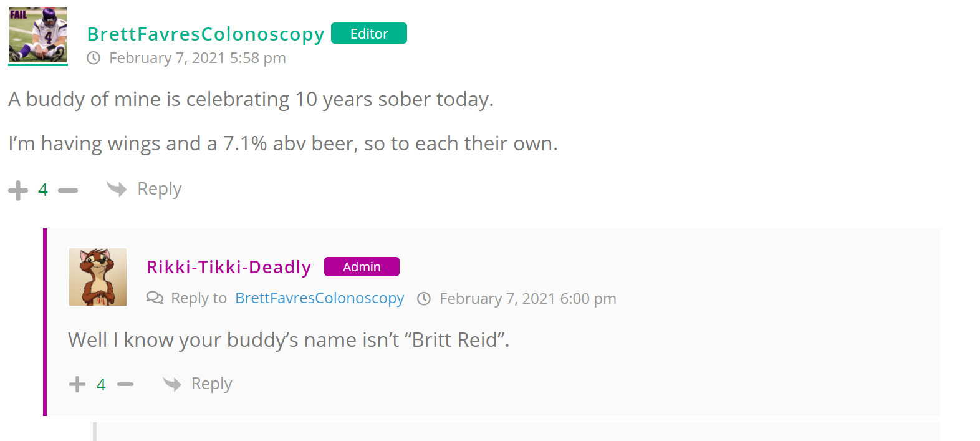Viewport: 980px width, 441px height.
Task: Click the reply arrow under Rikki-Tikki-Deadly's comment
Action: tap(172, 384)
